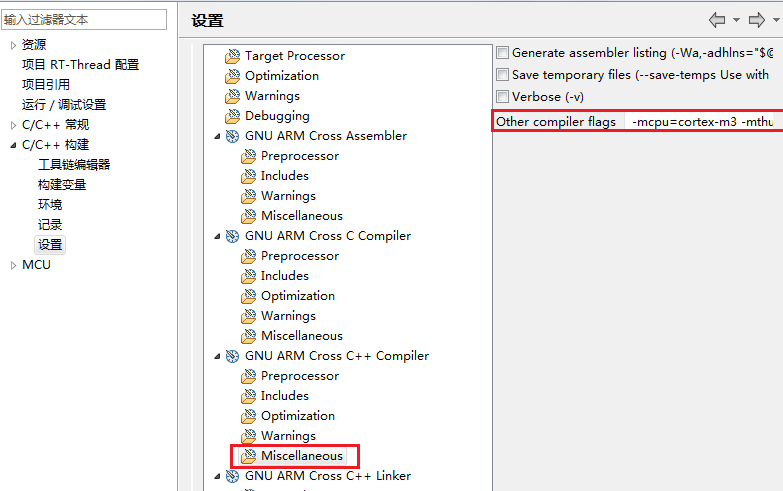Image resolution: width=783 pixels, height=491 pixels.
Task: Toggle Save temporary files checkbox
Action: (503, 75)
